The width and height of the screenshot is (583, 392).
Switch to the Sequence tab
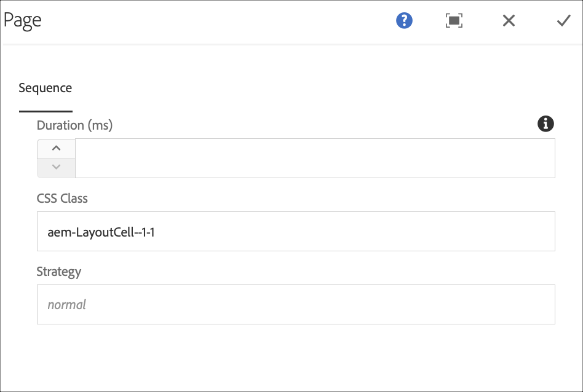[x=46, y=88]
